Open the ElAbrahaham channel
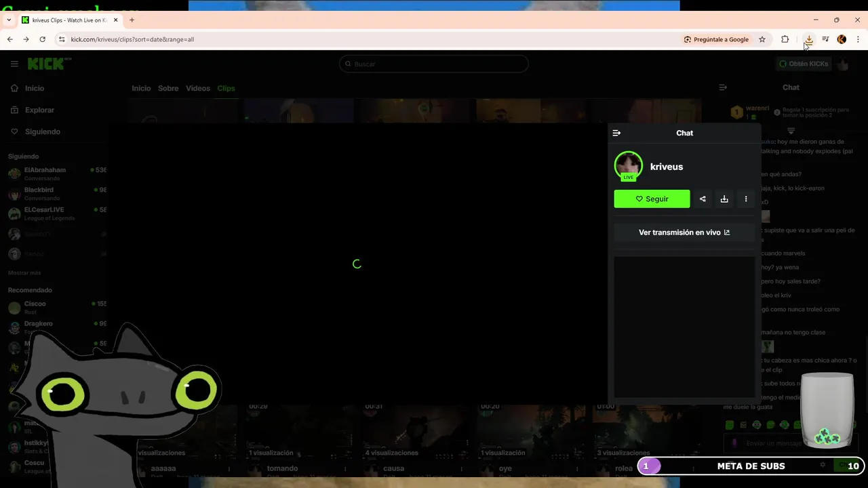Viewport: 868px width, 488px height. point(57,174)
